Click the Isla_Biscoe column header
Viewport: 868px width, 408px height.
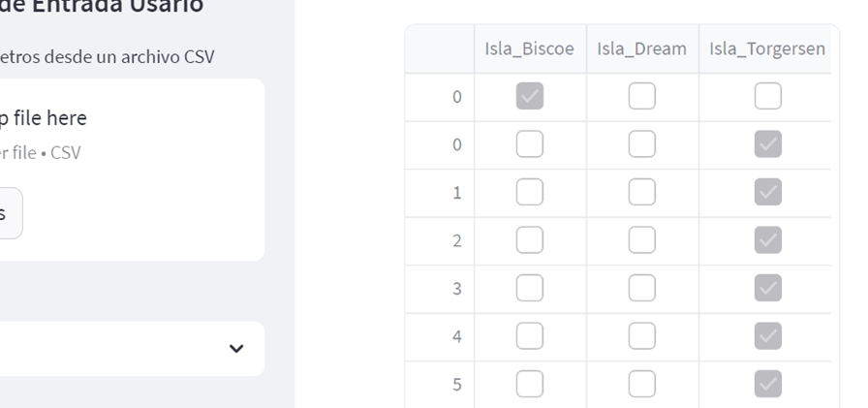tap(530, 49)
